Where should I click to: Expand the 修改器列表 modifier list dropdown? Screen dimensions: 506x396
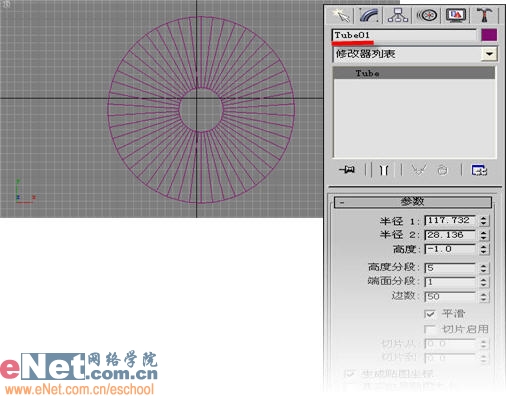tap(489, 54)
